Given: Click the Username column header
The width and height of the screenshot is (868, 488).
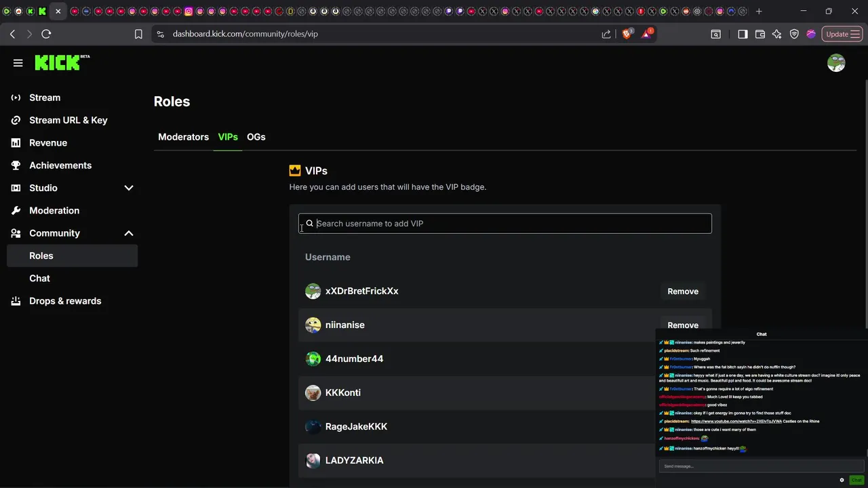Looking at the screenshot, I should 328,257.
